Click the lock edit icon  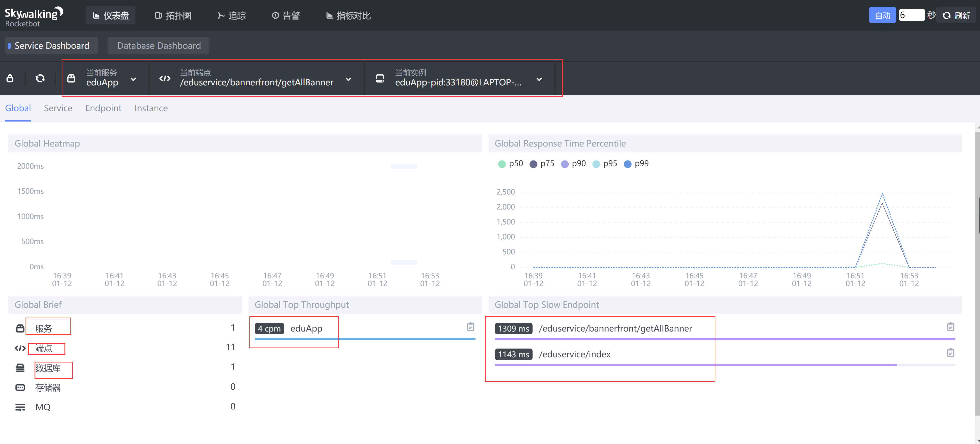[x=10, y=78]
